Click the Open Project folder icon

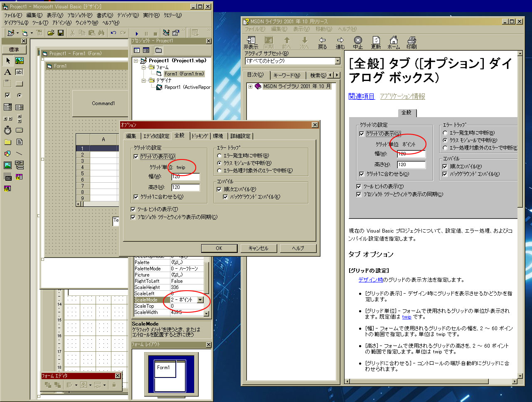[x=51, y=33]
